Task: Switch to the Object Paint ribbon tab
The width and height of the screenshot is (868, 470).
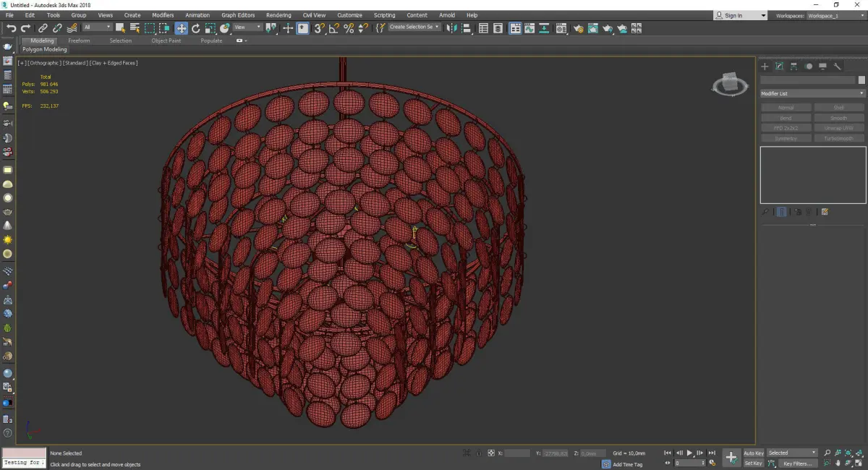Action: pyautogui.click(x=166, y=40)
